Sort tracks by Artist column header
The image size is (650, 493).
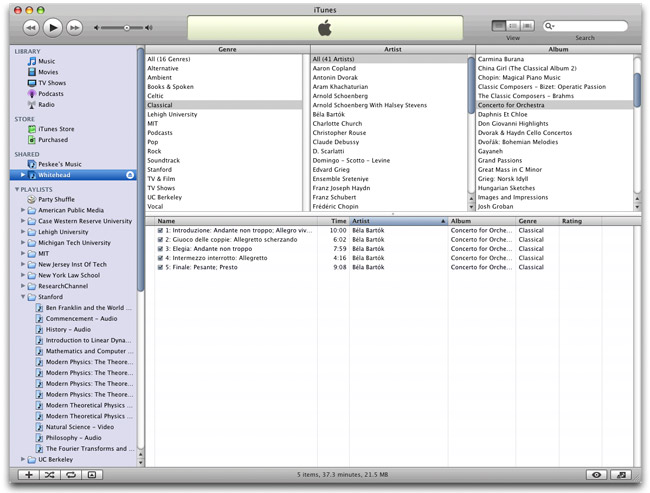coord(399,221)
